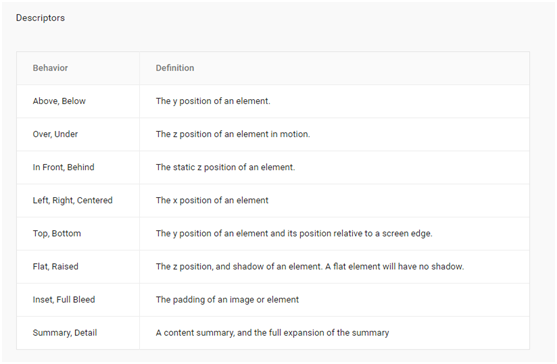Click 'The x position of an element' text
The height and width of the screenshot is (364, 557).
[x=212, y=200]
